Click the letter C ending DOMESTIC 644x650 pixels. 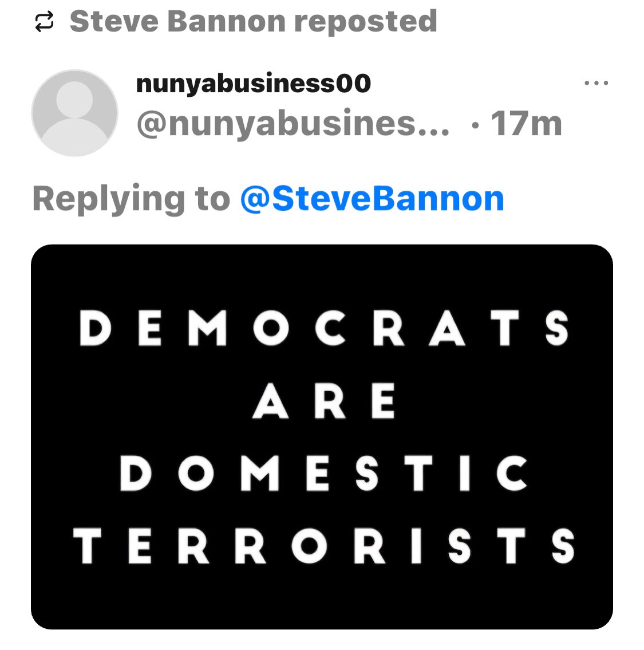tap(511, 474)
